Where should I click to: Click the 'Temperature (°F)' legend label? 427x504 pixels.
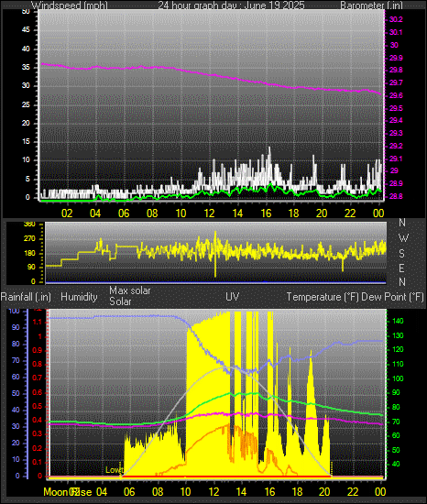323,297
